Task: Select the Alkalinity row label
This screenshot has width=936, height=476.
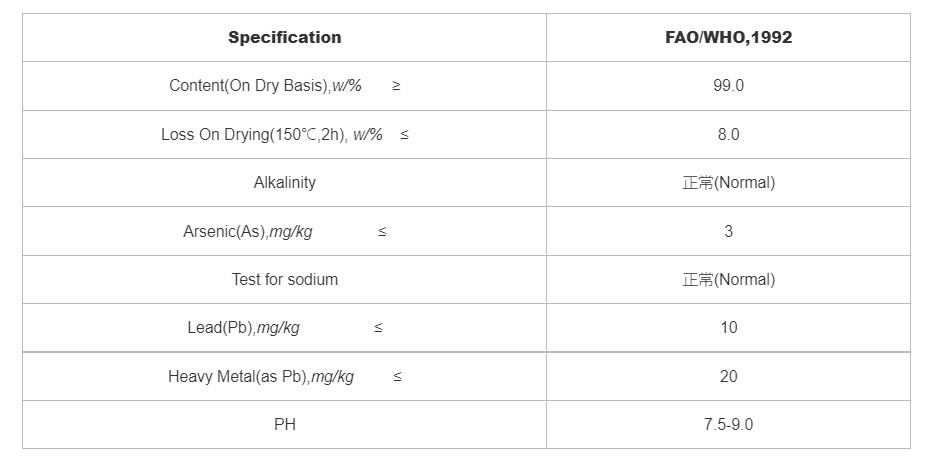Action: [284, 183]
